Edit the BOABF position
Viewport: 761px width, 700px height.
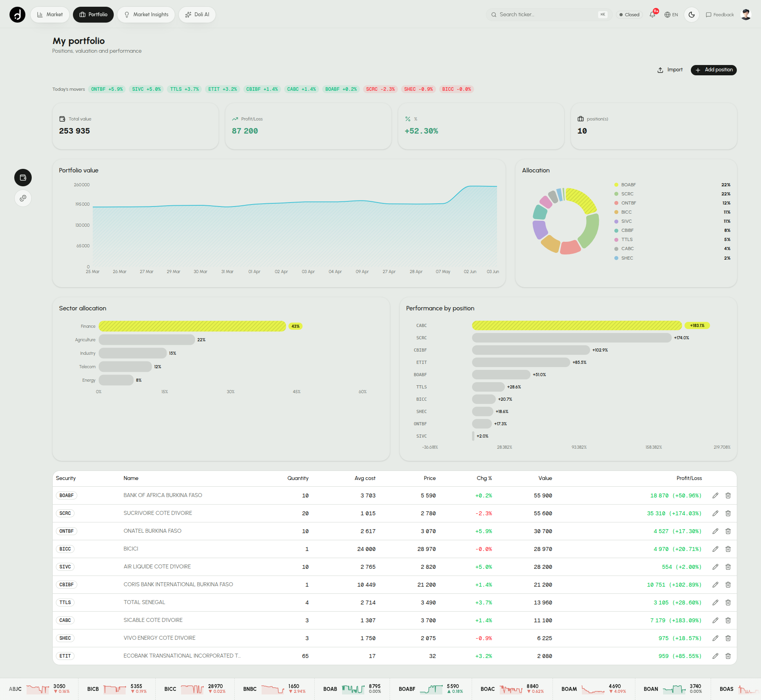pos(715,495)
